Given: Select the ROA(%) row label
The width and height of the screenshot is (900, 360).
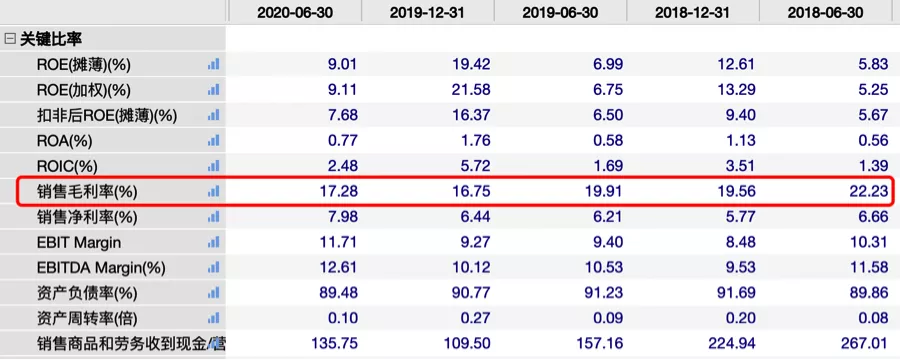Looking at the screenshot, I should click(64, 141).
